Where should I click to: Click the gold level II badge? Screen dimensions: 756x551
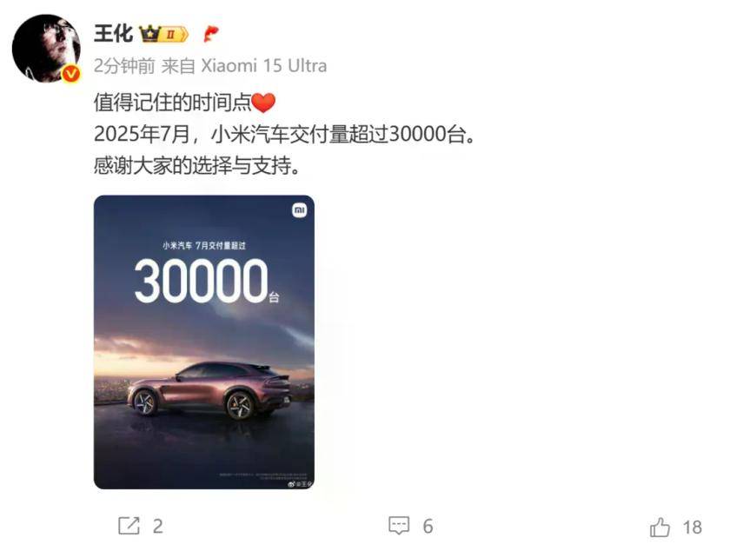(174, 34)
